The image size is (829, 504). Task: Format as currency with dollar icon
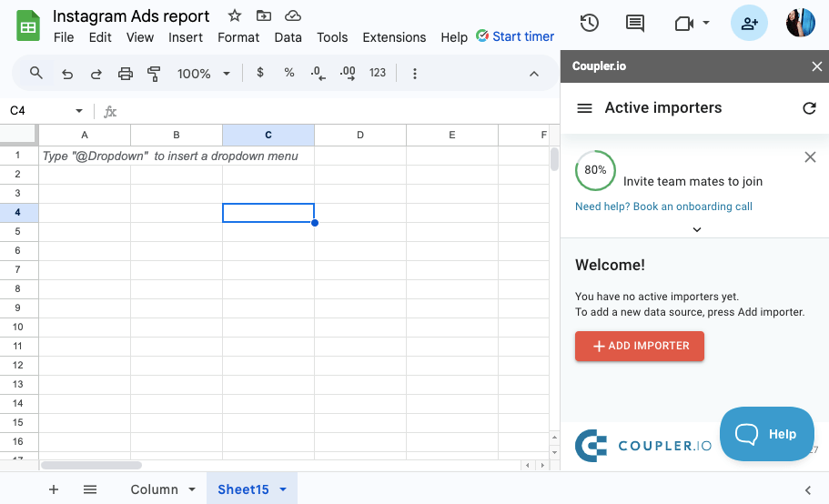(260, 73)
